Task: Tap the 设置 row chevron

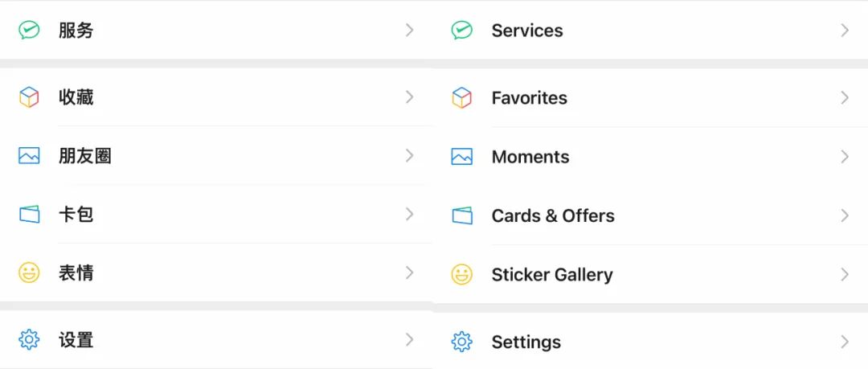Action: 409,339
